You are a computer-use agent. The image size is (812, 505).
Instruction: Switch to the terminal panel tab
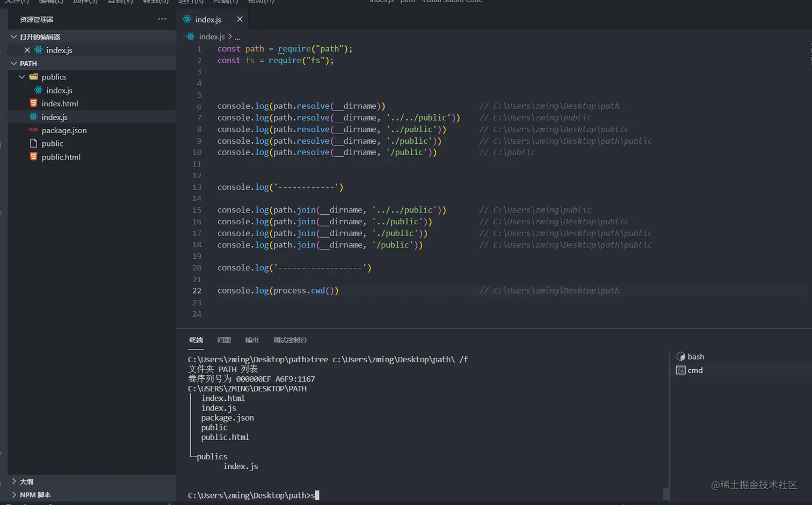pyautogui.click(x=196, y=340)
